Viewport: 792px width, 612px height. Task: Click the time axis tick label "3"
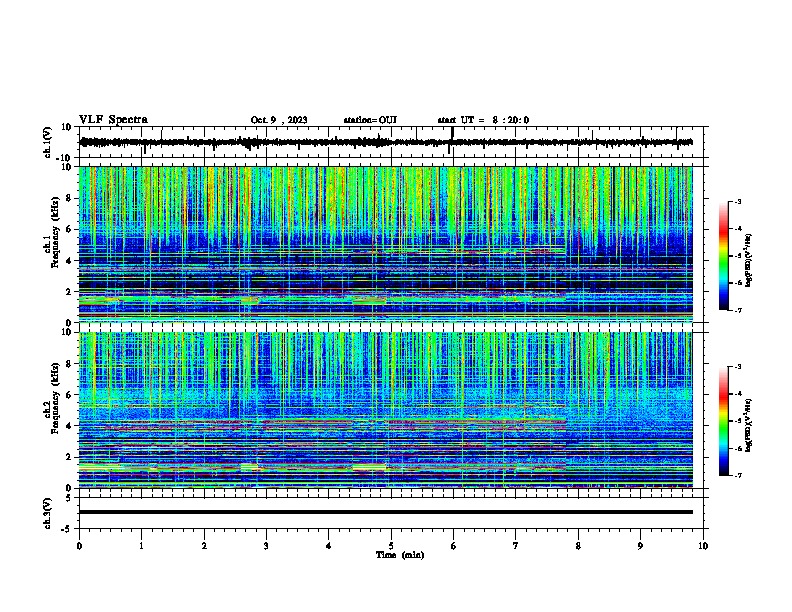266,546
